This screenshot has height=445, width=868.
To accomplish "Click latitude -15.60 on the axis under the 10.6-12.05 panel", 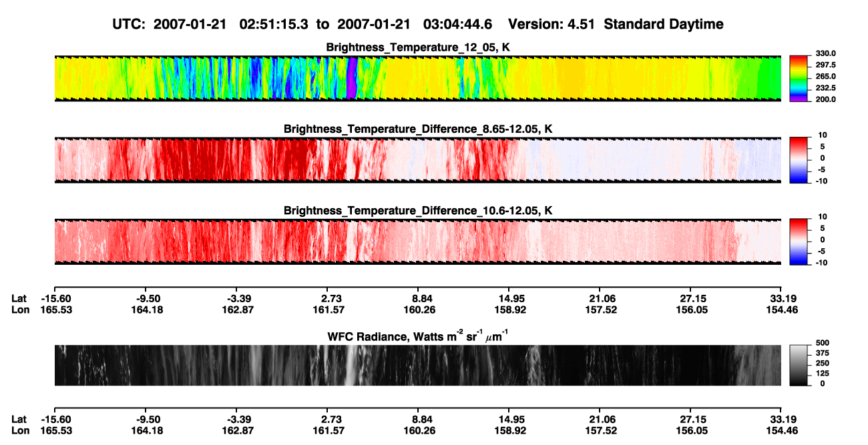I will click(x=55, y=298).
